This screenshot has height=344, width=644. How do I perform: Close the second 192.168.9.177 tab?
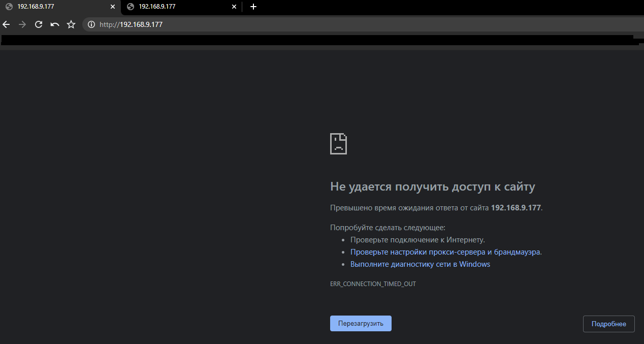pos(234,7)
